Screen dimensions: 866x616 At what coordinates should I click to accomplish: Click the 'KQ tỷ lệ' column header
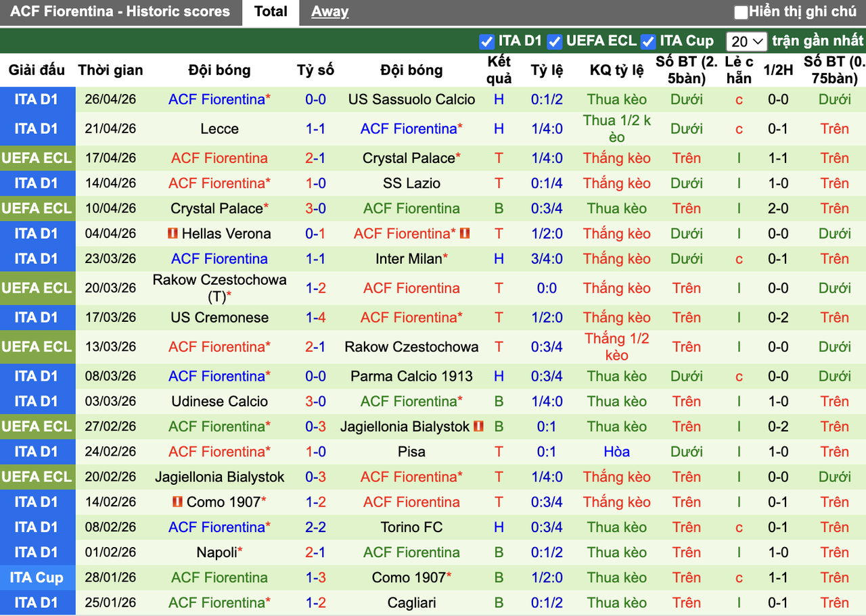pyautogui.click(x=617, y=70)
